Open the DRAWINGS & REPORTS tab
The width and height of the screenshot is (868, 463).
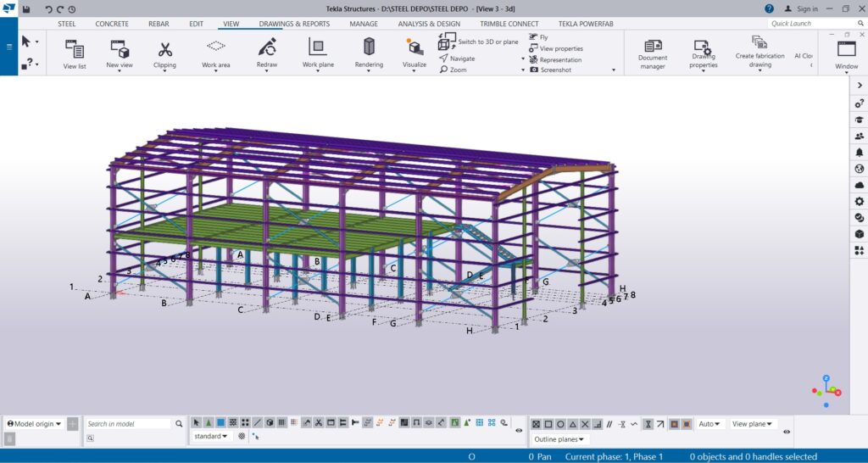[294, 24]
